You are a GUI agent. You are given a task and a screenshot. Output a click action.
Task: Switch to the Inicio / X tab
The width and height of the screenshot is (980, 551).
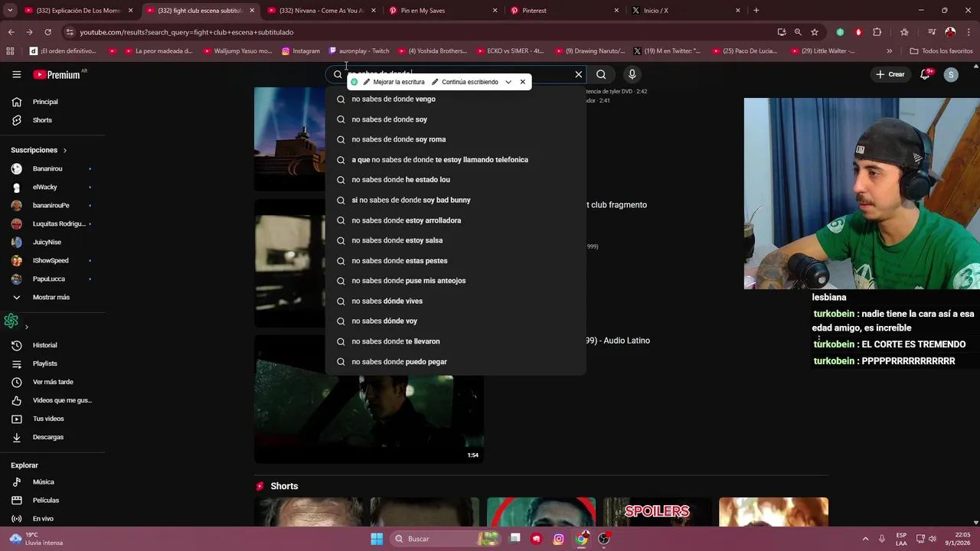point(687,11)
